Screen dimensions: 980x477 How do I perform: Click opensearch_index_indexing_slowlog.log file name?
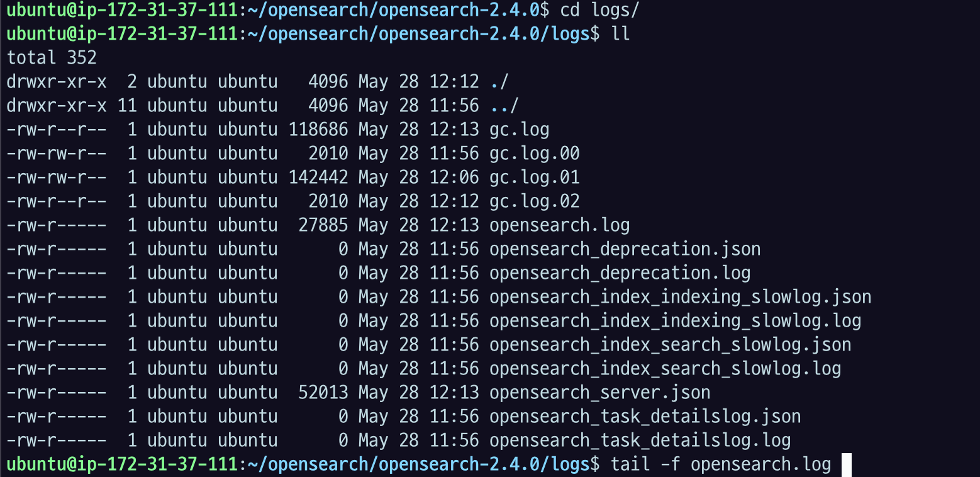click(x=675, y=321)
